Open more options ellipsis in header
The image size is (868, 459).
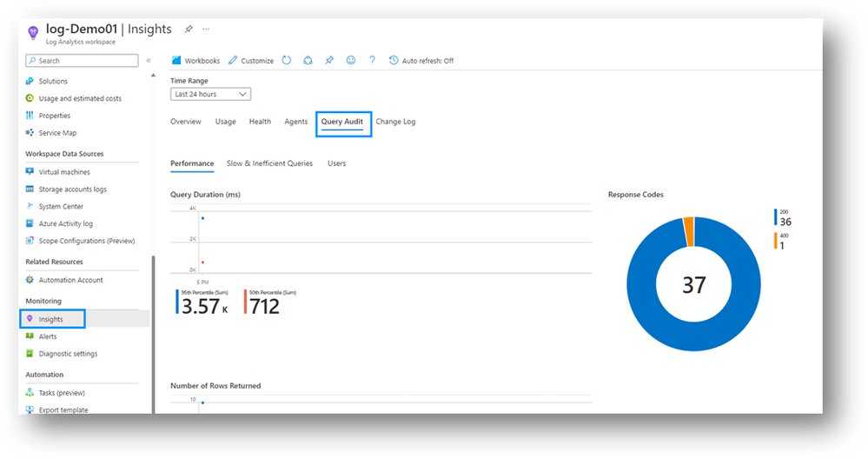point(206,29)
